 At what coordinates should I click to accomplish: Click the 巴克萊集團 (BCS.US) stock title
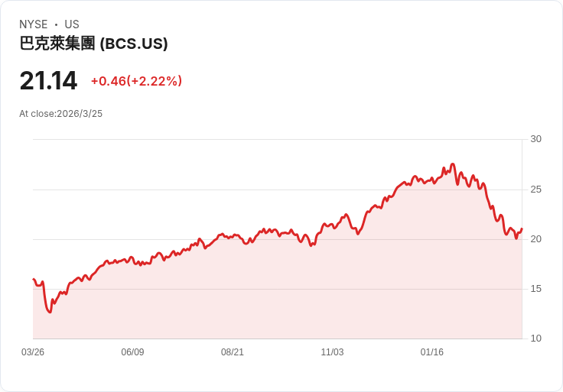tap(93, 44)
